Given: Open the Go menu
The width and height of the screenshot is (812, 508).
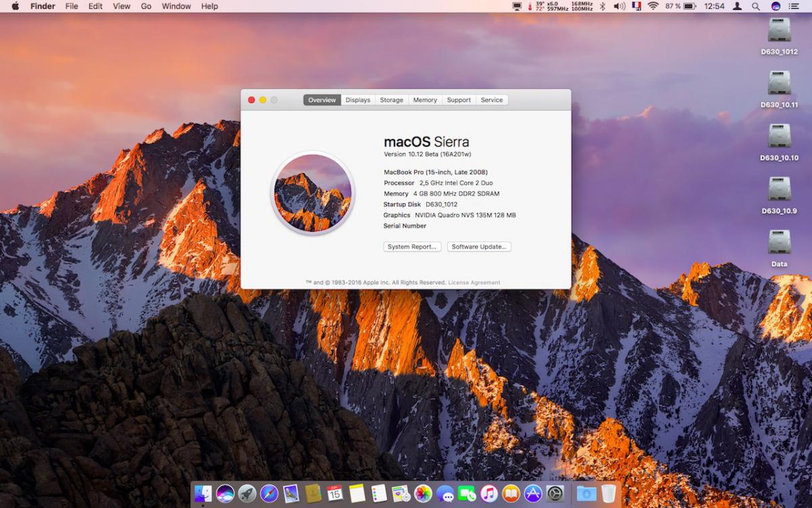Looking at the screenshot, I should (145, 6).
